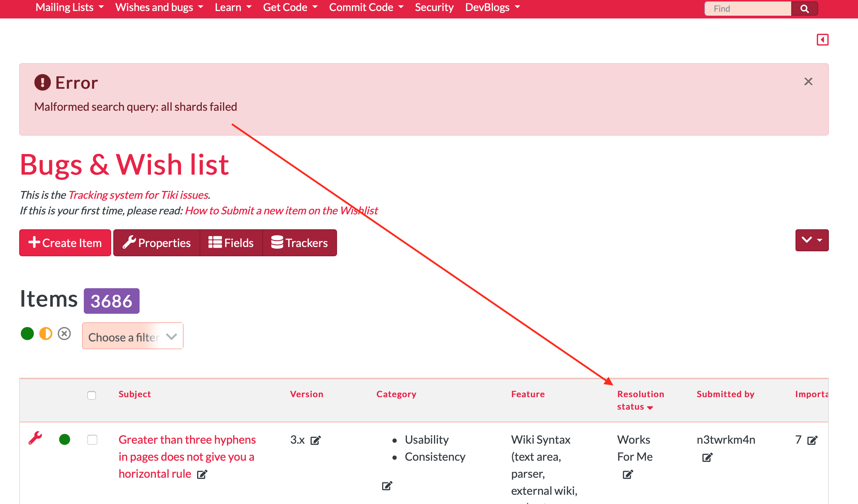Dismiss the Error alert
Image resolution: width=858 pixels, height=504 pixels.
point(808,82)
